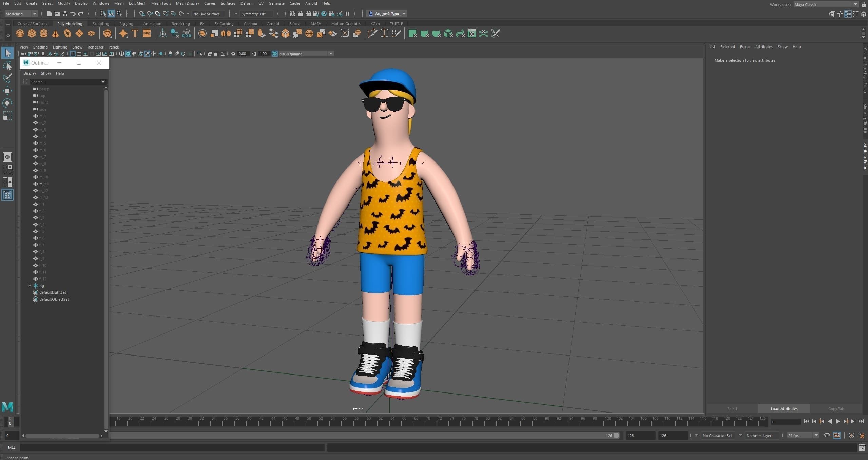
Task: Open the 24 fps frame rate dropdown
Action: tap(803, 435)
